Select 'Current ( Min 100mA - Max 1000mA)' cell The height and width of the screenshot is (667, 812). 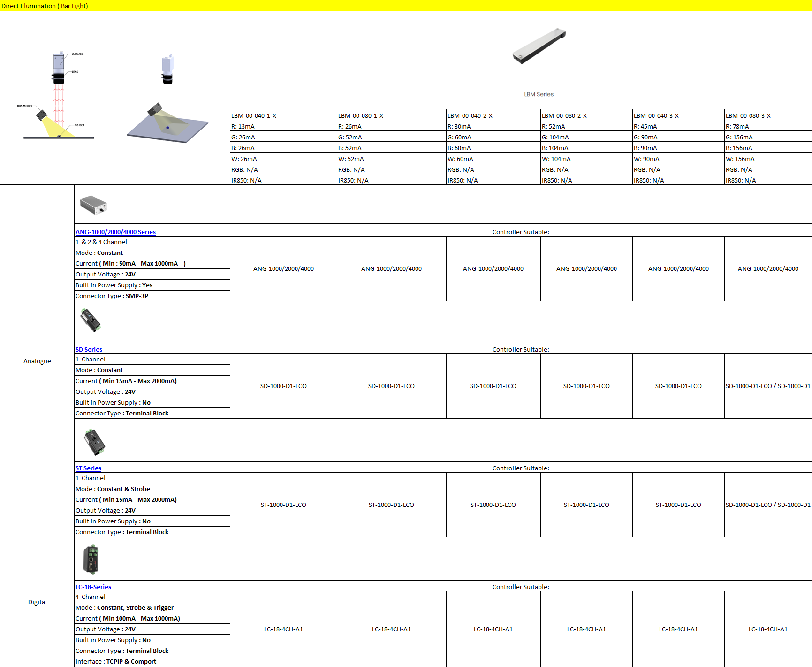point(152,618)
